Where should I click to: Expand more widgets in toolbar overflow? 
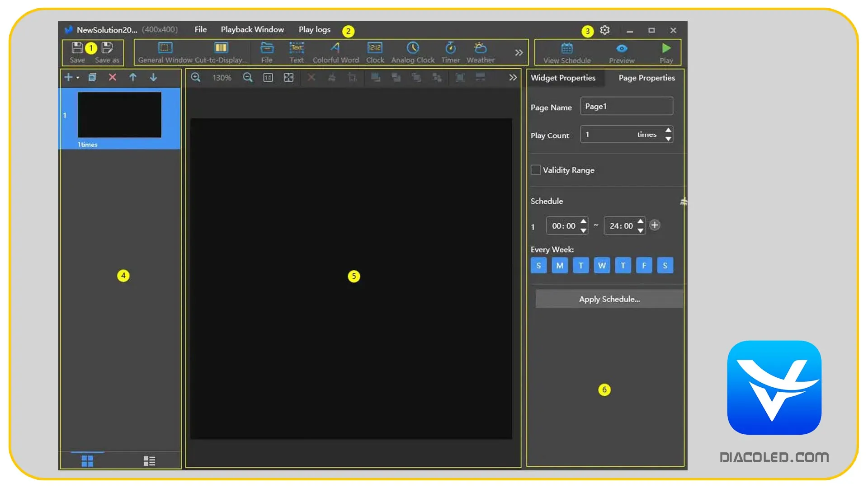click(519, 52)
